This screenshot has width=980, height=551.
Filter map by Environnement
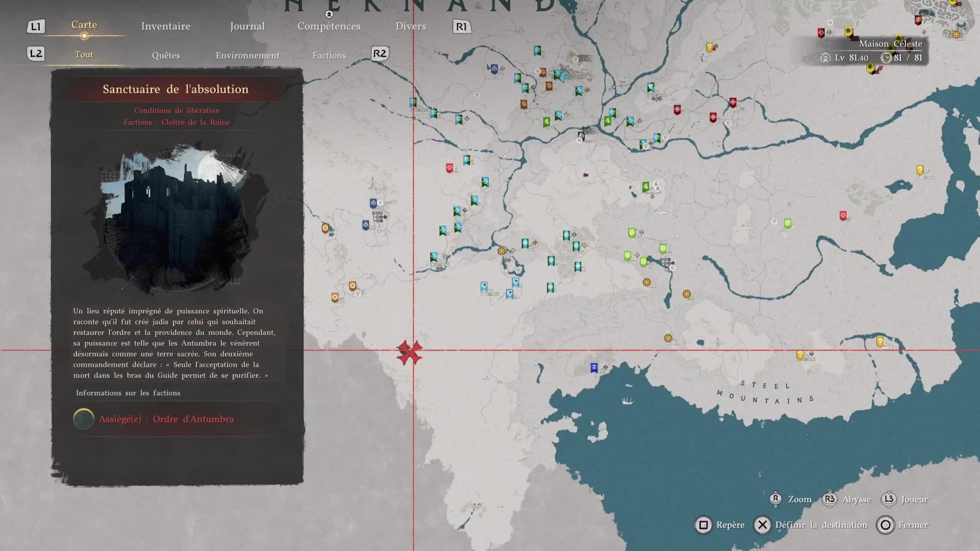click(x=247, y=55)
